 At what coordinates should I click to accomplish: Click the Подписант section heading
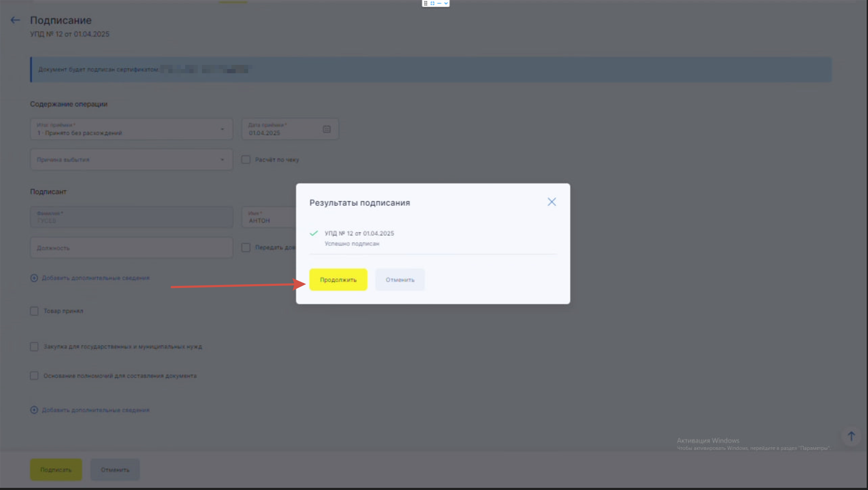tap(48, 192)
